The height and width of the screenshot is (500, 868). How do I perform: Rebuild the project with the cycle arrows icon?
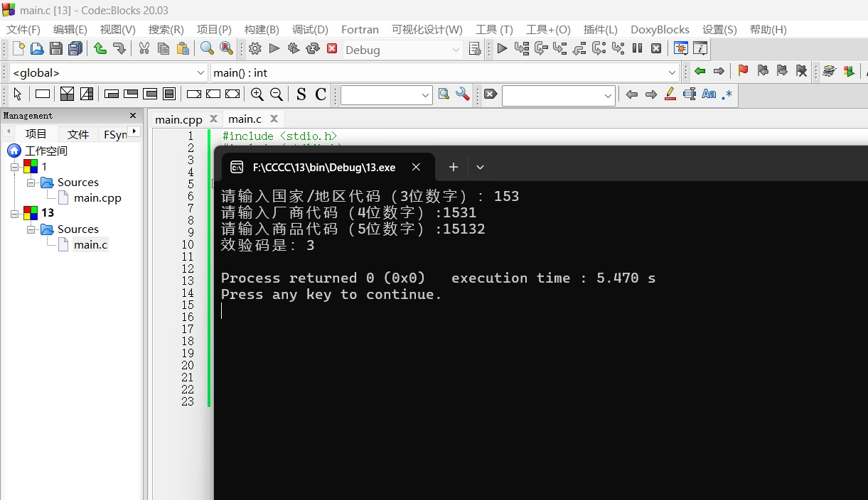click(x=313, y=48)
